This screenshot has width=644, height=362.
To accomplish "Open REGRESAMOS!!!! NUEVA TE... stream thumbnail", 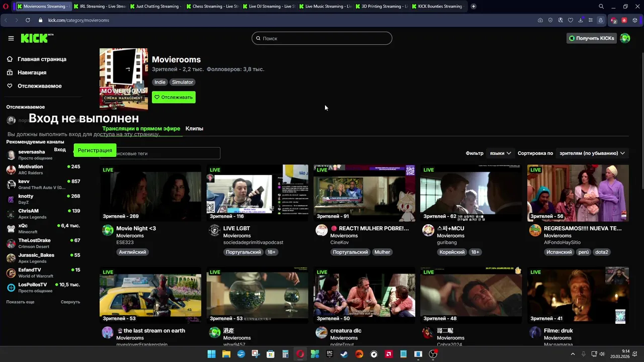I will point(578,193).
